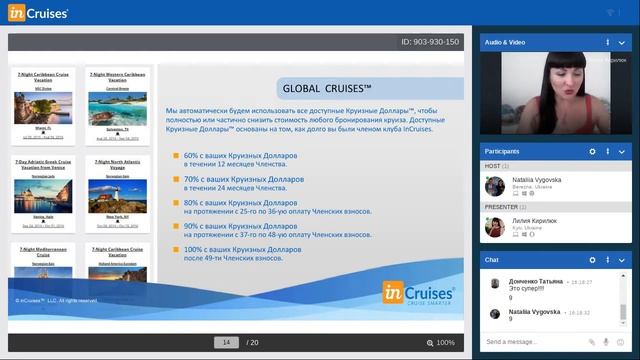Screen dimensions: 640x360
Task: Click the 7-Night Mediterranean Cruise card
Action: [43, 261]
